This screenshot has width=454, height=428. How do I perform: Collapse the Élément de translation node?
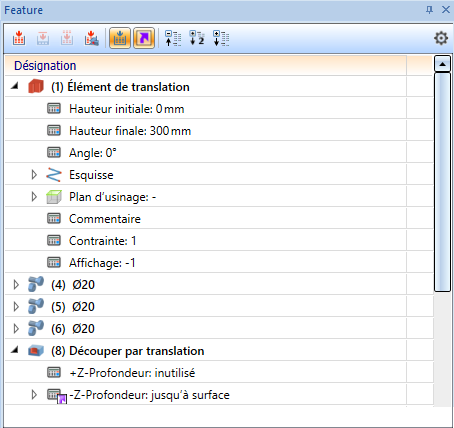(x=15, y=86)
